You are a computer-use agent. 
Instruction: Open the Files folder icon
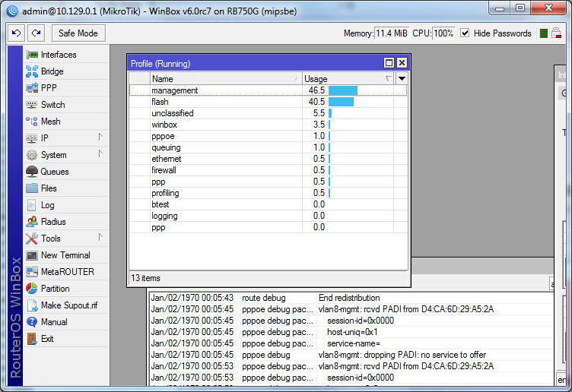32,188
